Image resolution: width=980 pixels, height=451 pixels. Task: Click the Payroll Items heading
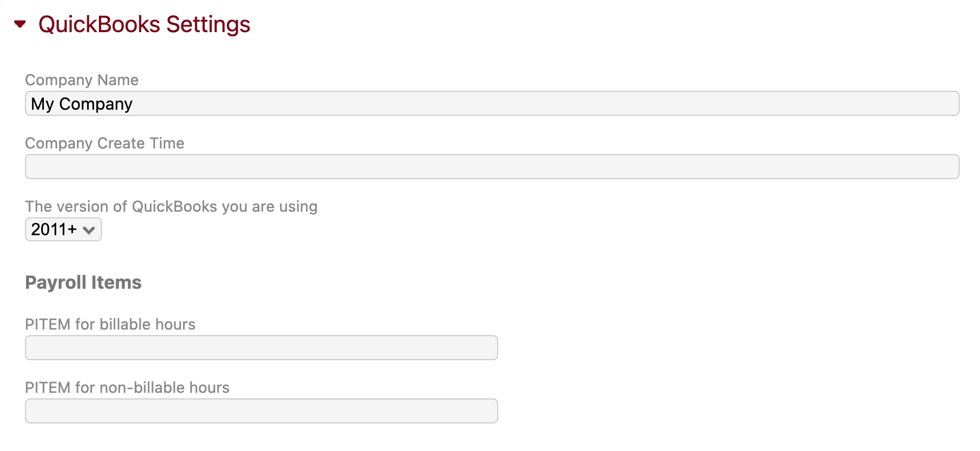(83, 282)
